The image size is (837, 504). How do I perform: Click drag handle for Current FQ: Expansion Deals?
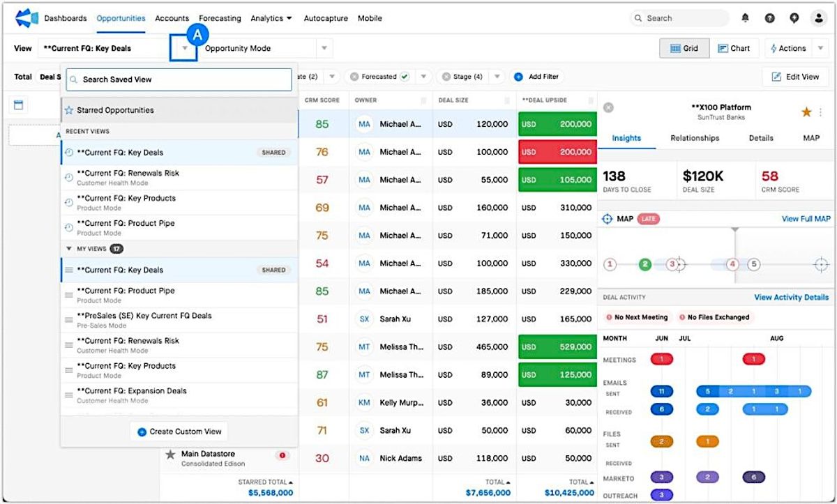coord(69,395)
